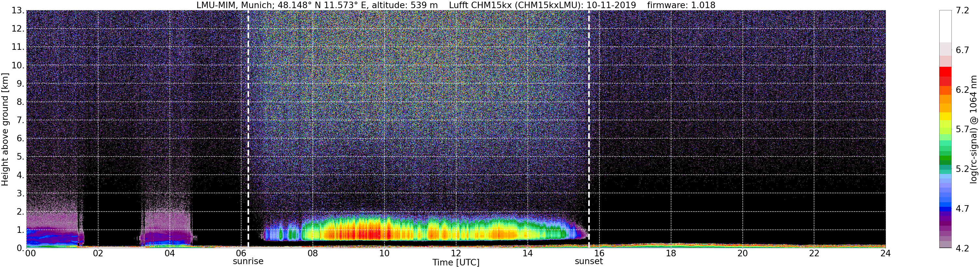Click the white top segment of the colorbar
Image resolution: width=980 pixels, height=269 pixels.
[x=945, y=26]
